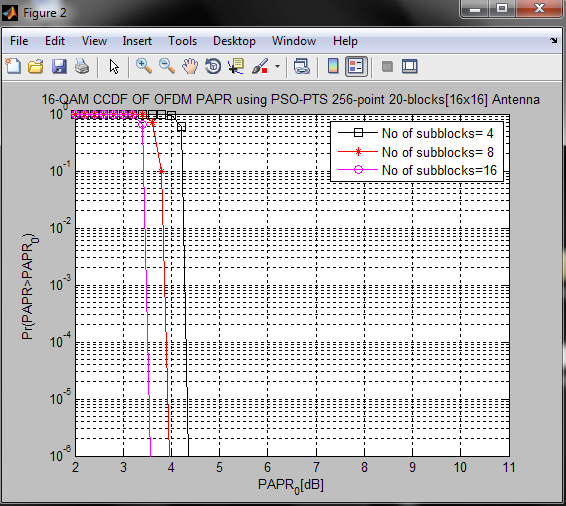The height and width of the screenshot is (506, 566).
Task: Minimize the Figure 2 window
Action: pyautogui.click(x=475, y=9)
